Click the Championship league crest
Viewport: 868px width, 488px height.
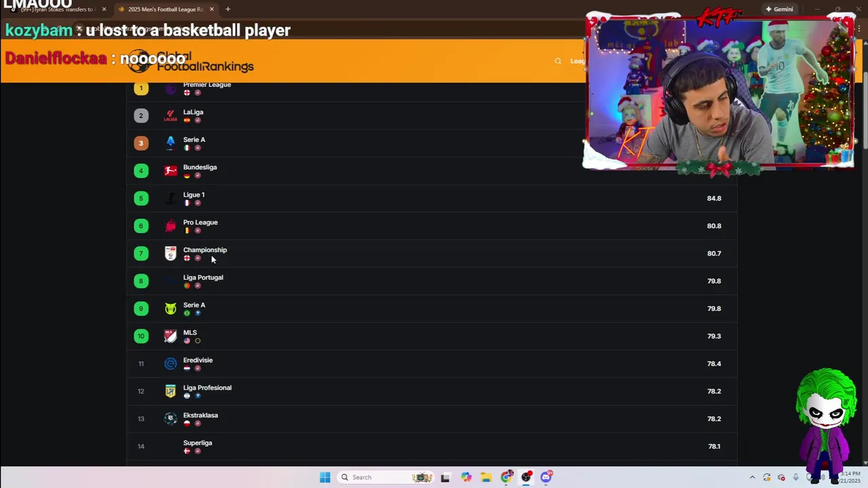tap(170, 253)
